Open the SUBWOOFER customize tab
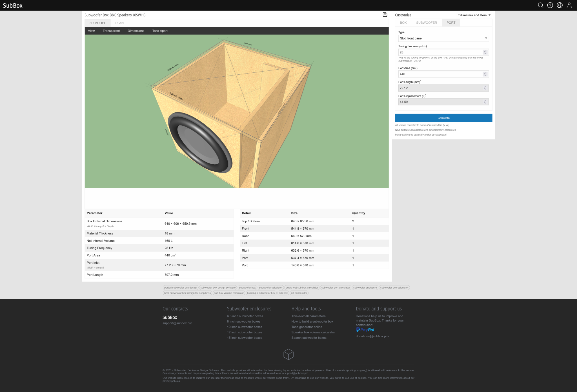The height and width of the screenshot is (392, 577). [x=427, y=23]
